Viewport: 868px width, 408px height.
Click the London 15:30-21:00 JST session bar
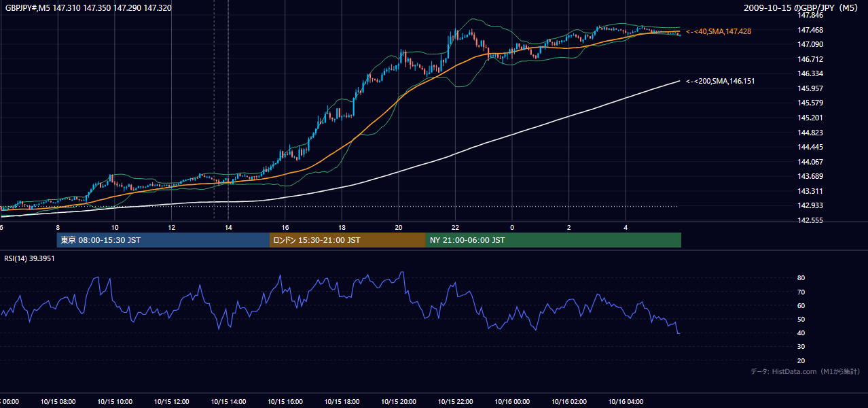point(348,240)
